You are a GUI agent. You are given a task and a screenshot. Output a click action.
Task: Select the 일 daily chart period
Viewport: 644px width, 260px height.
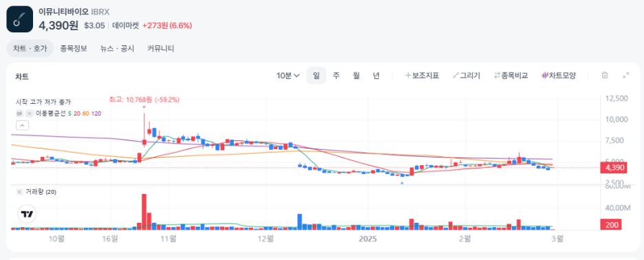pos(316,76)
